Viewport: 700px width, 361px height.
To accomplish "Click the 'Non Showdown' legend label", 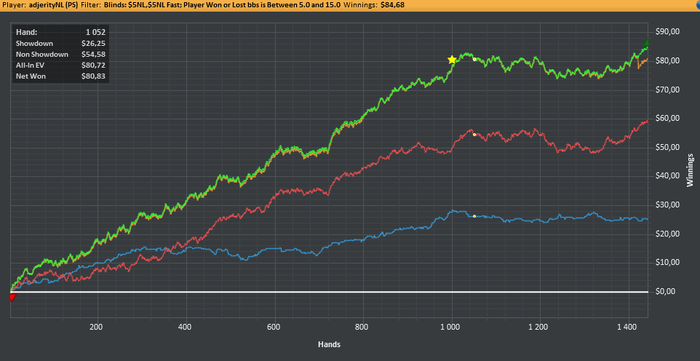I will click(42, 54).
